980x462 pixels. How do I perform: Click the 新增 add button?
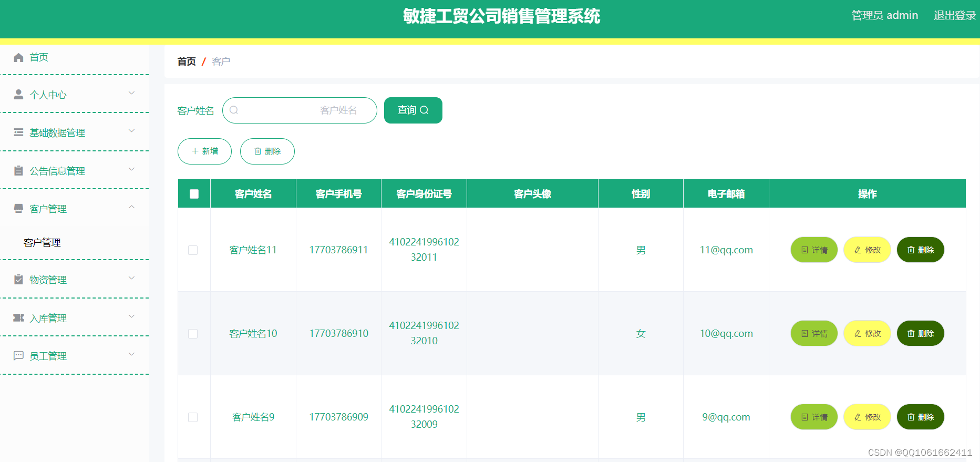pyautogui.click(x=204, y=151)
